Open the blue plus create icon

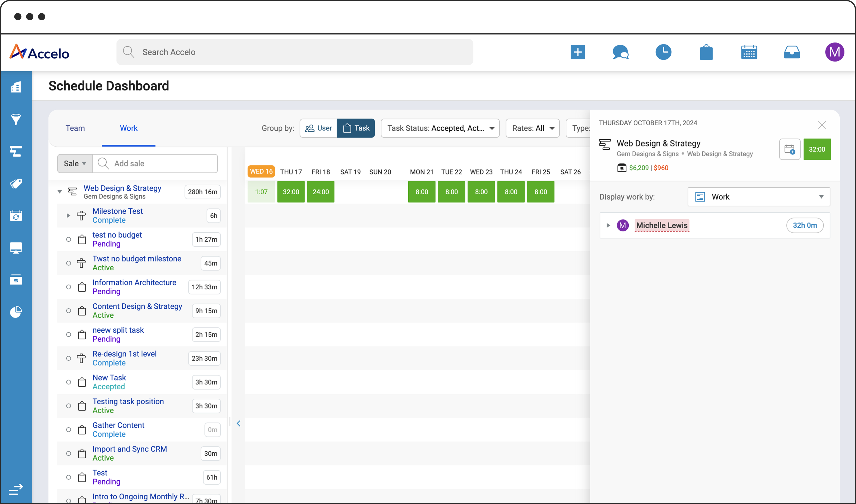(577, 52)
